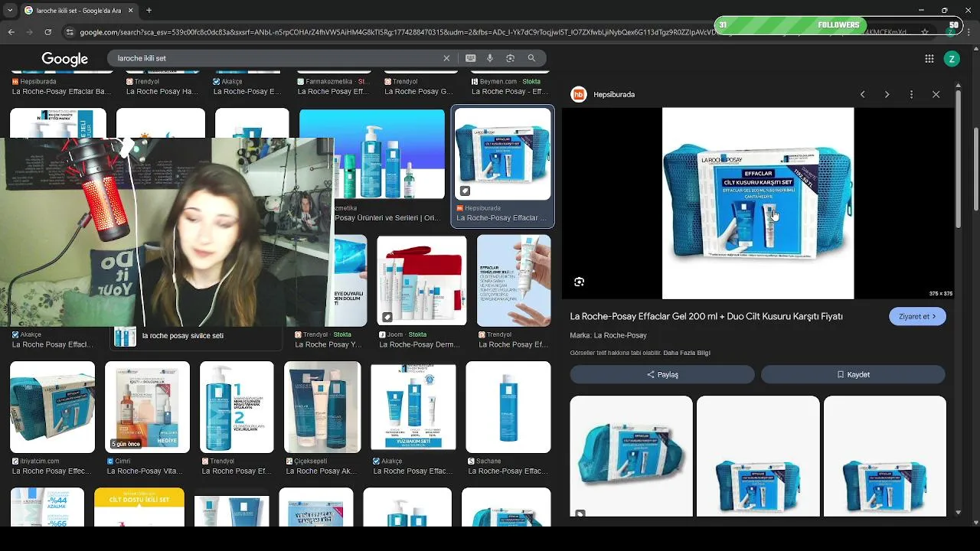Viewport: 980px width, 551px height.
Task: Open Daha Fazla Bilgi link
Action: 687,353
